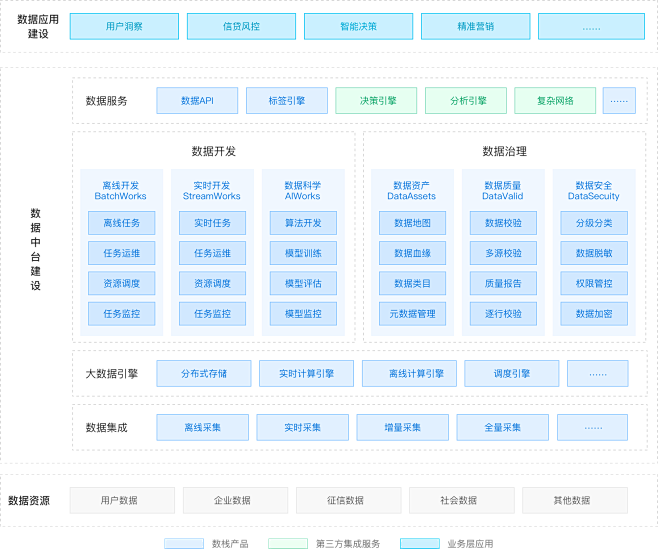Screen dimensions: 658x549
Task: Select the 增量采集 integration box
Action: click(402, 428)
